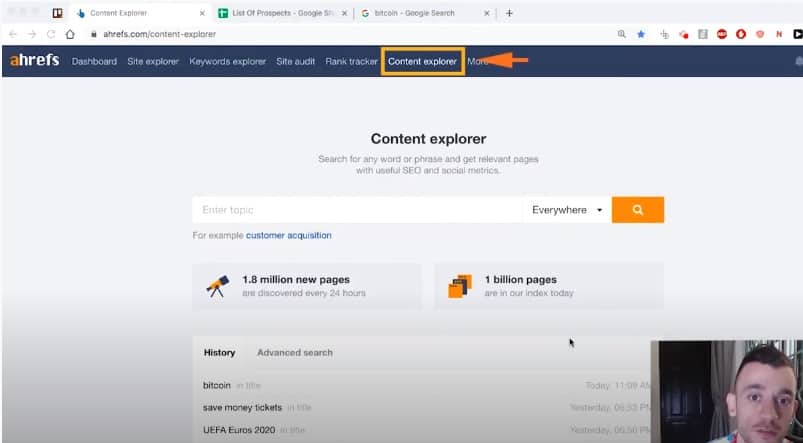Open Site explorer in navigation
Screen dimensions: 803x443
(153, 61)
